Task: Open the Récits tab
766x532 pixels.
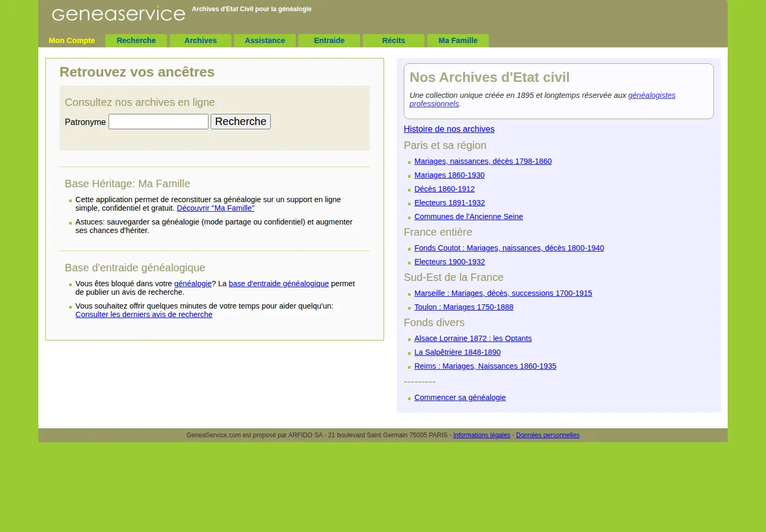Action: click(394, 40)
